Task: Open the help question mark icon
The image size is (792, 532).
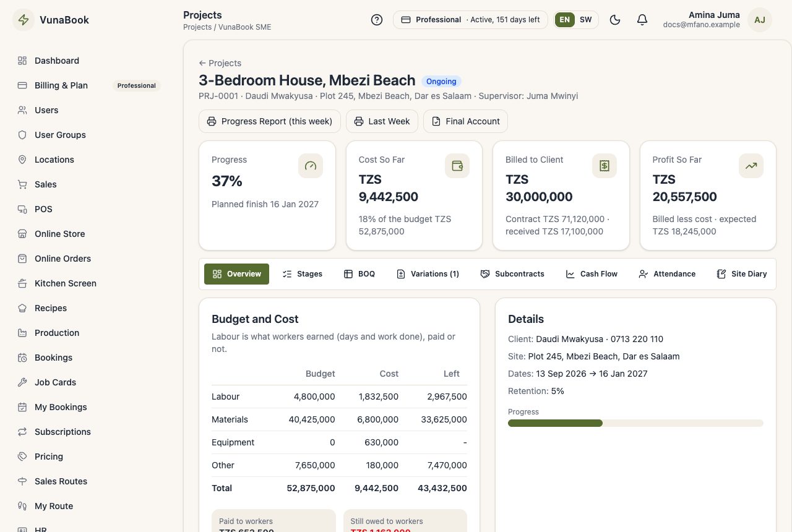Action: point(377,20)
